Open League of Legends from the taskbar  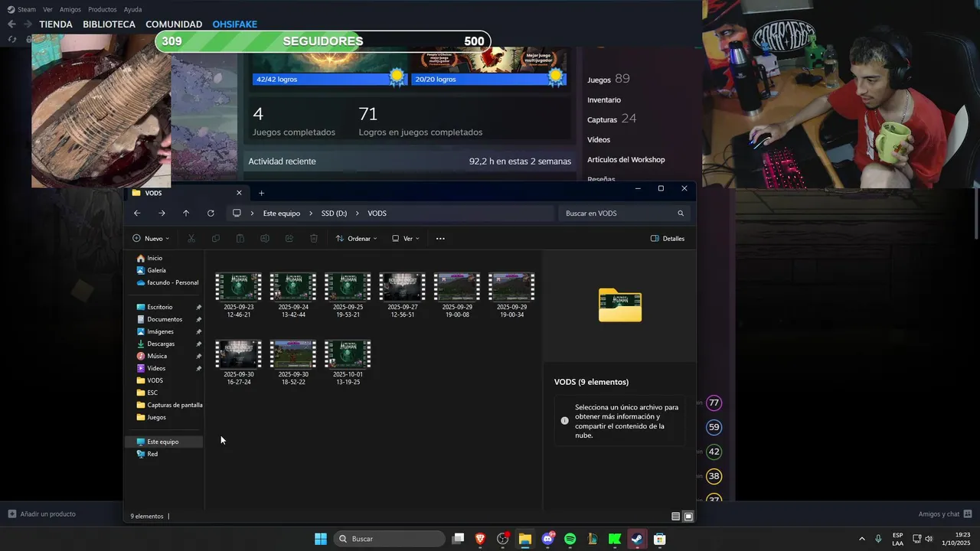point(593,539)
